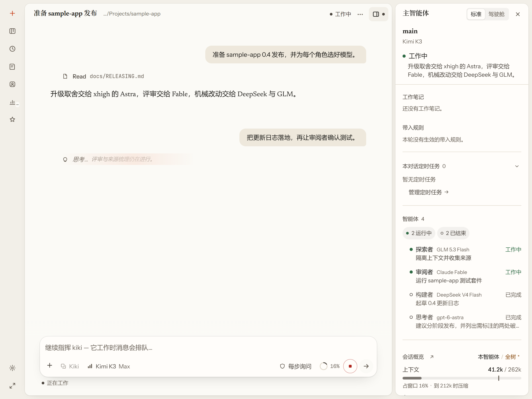The width and height of the screenshot is (532, 399).
Task: Filter agents by 2 已结束 chip
Action: click(x=453, y=233)
